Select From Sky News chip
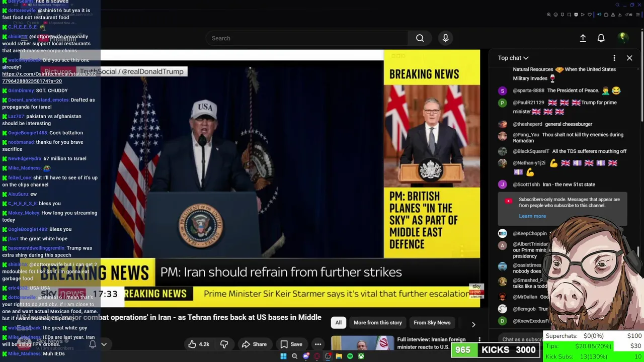Image resolution: width=644 pixels, height=362 pixels. tap(432, 323)
